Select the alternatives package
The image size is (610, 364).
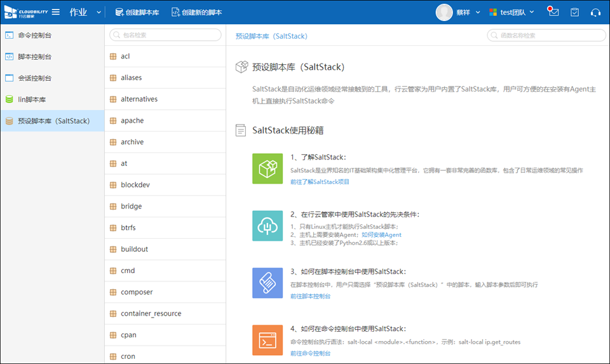click(165, 99)
